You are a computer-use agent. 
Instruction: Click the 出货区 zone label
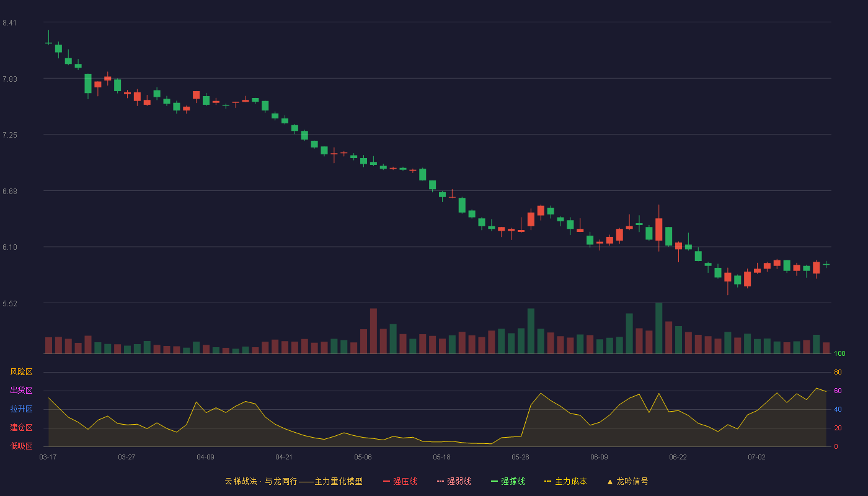click(21, 391)
